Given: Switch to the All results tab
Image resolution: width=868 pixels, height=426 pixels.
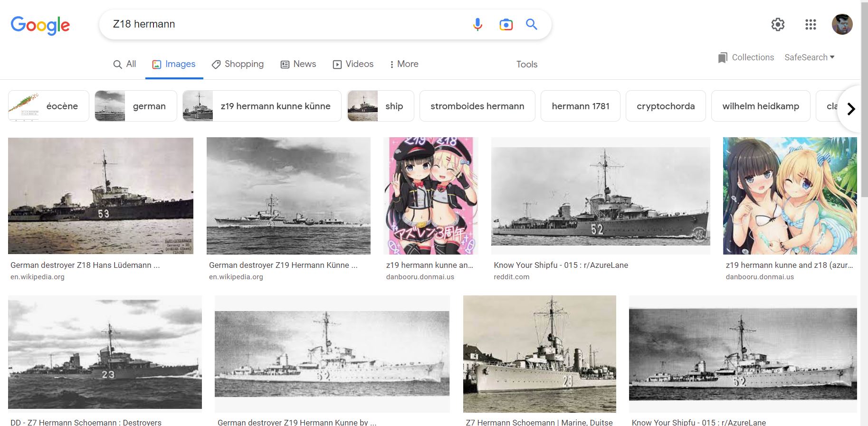Looking at the screenshot, I should pyautogui.click(x=124, y=64).
